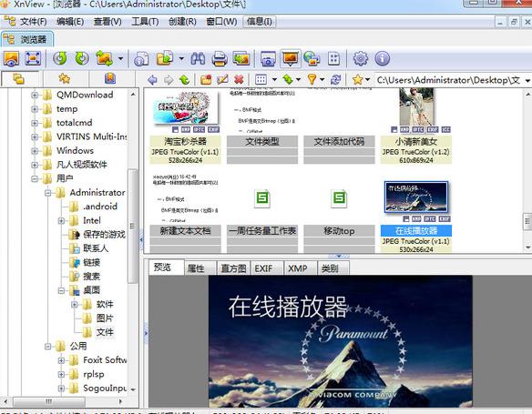Click the camera capture icon
532x414 pixels.
(x=268, y=59)
